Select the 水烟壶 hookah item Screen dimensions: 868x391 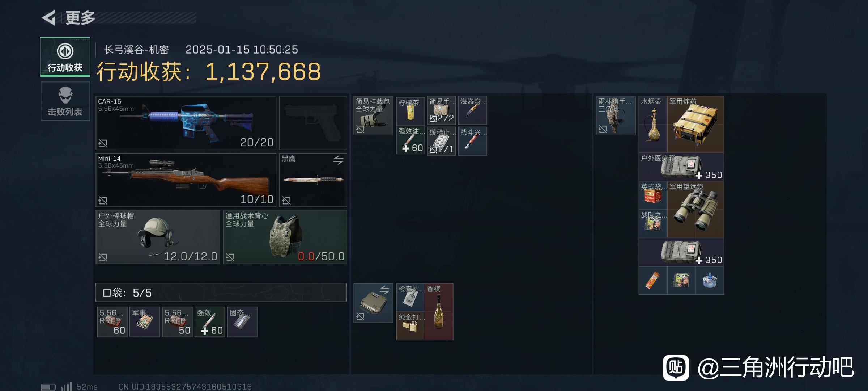(653, 124)
